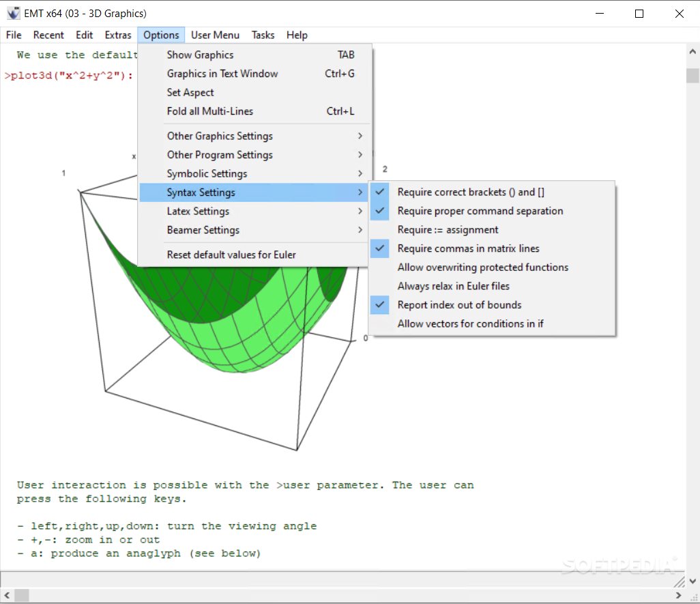Click the EMT application icon in title bar

[x=14, y=14]
